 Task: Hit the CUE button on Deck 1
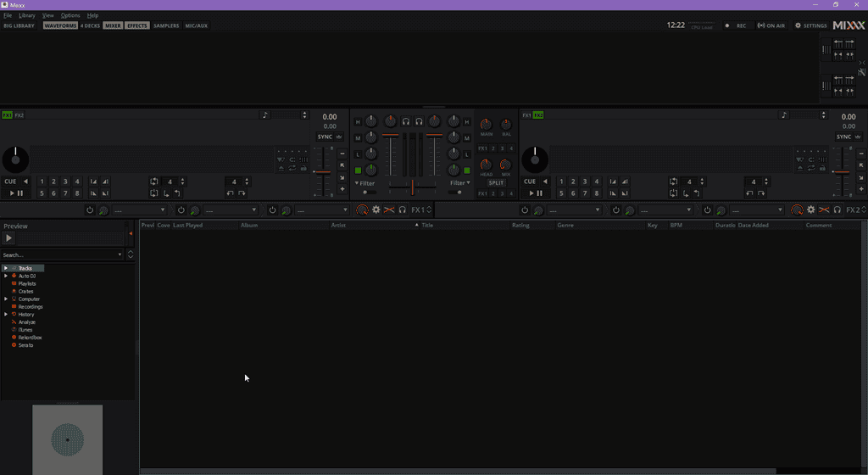pos(10,182)
